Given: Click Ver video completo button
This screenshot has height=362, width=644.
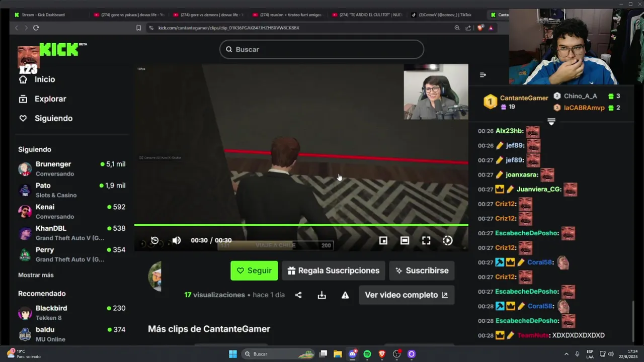Looking at the screenshot, I should pyautogui.click(x=407, y=295).
